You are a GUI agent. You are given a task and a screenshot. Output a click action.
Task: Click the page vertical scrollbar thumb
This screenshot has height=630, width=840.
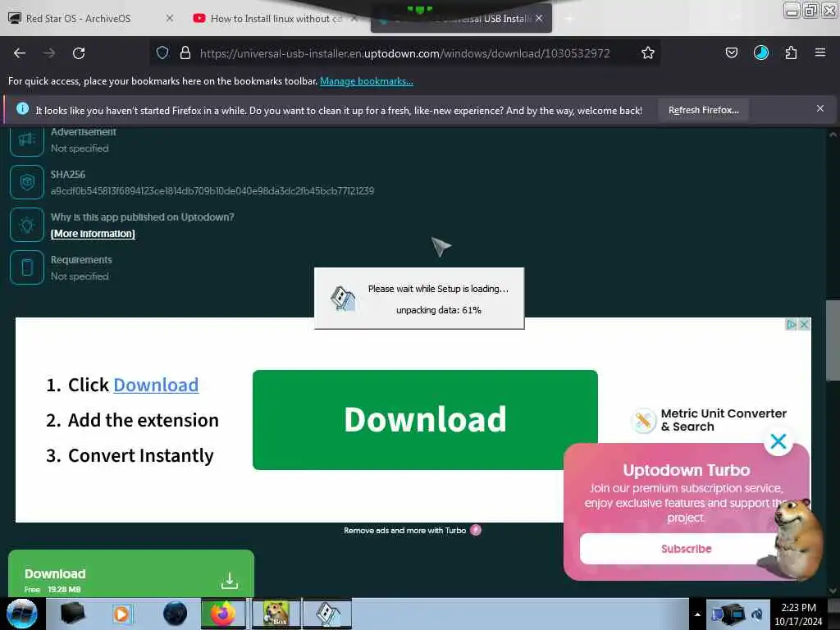pos(832,340)
